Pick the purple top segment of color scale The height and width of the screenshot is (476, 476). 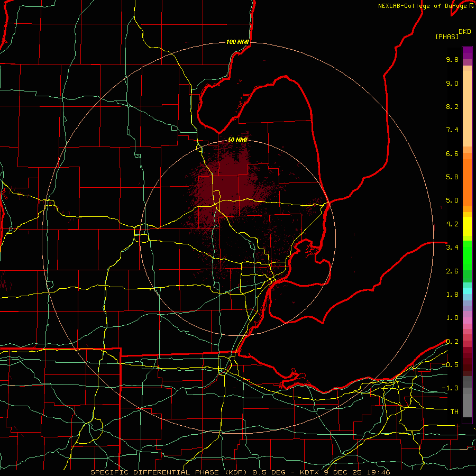(x=467, y=53)
